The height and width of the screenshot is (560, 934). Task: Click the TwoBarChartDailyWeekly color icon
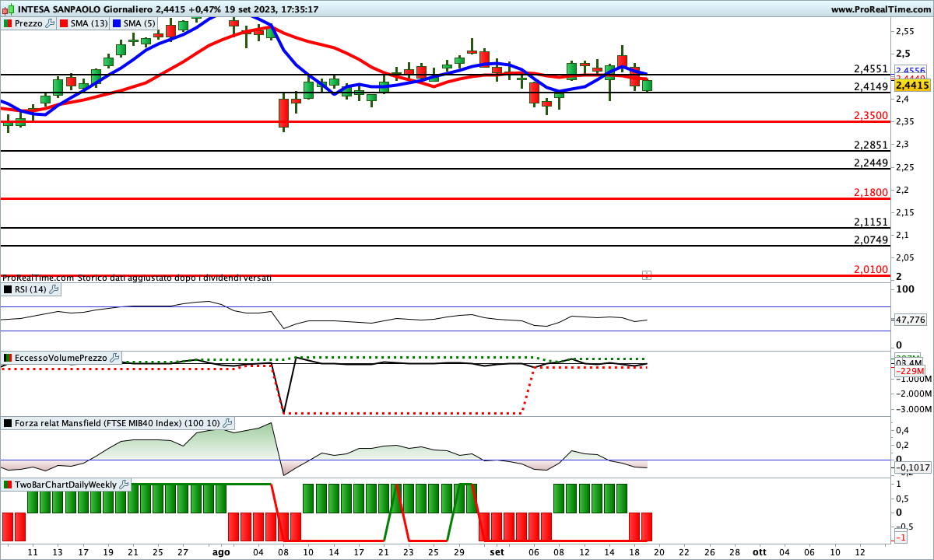coord(8,485)
